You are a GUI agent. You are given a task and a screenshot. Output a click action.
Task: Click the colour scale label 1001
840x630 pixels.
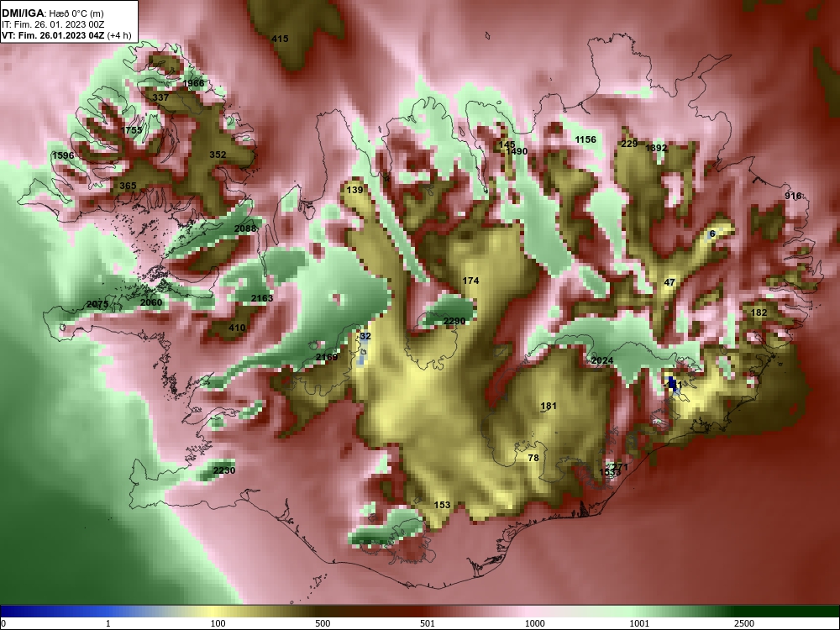(x=639, y=623)
